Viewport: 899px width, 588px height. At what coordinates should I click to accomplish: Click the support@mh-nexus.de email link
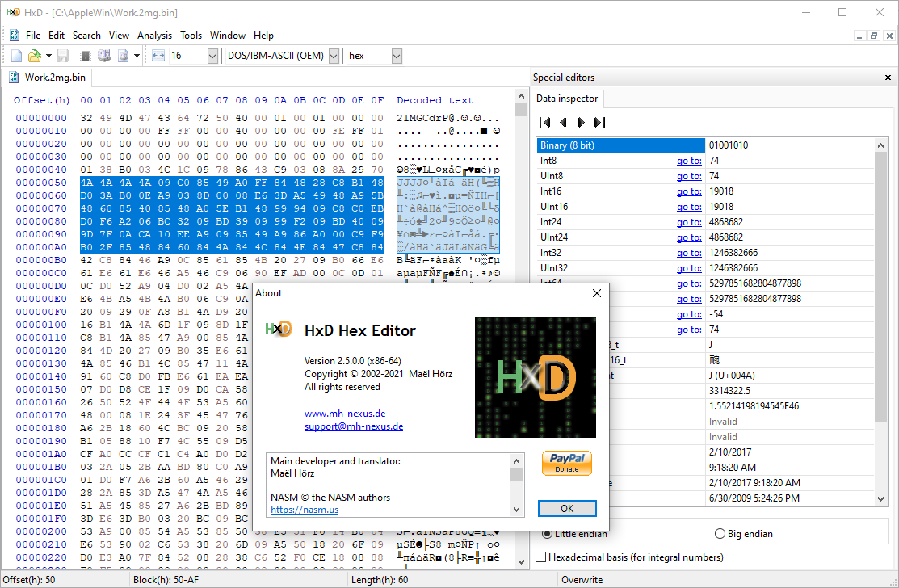pos(354,426)
